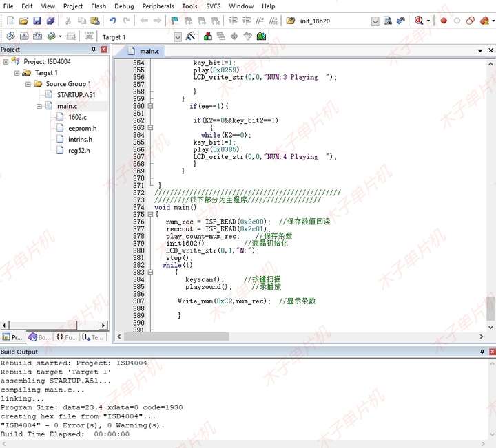This screenshot has height=448, width=496.
Task: Open Manage Run-Time Environment icon
Action: pyautogui.click(x=234, y=36)
